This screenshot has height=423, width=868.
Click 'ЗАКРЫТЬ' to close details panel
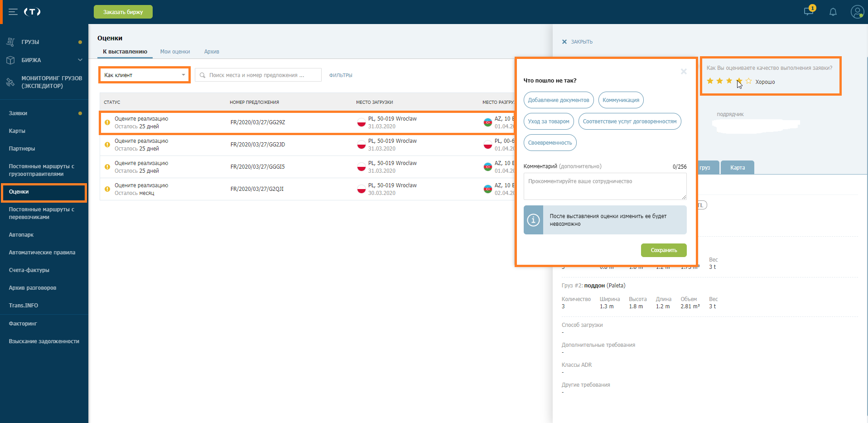[x=582, y=42]
